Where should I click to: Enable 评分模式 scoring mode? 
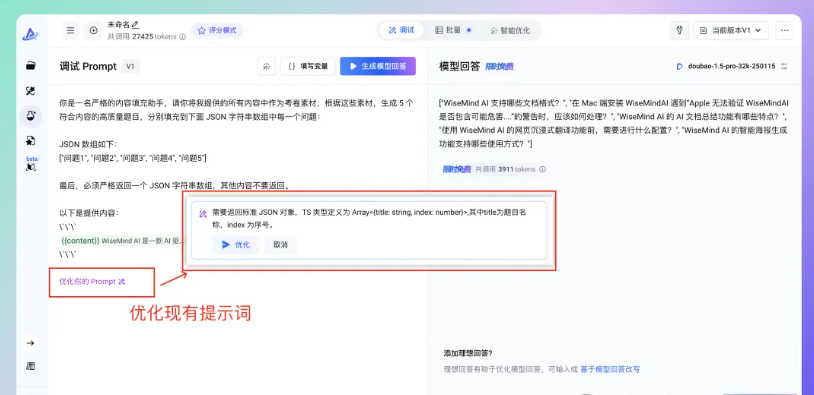217,31
